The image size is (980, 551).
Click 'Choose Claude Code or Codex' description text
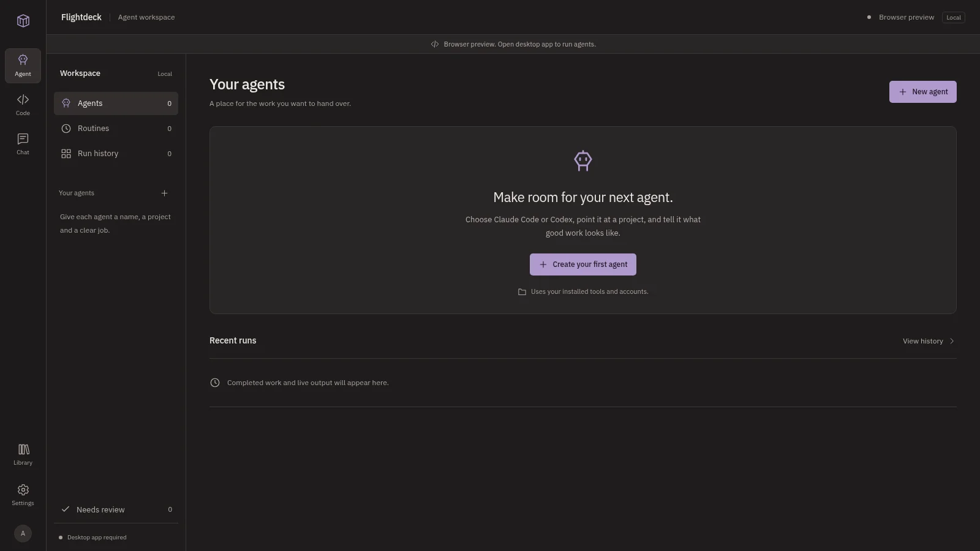click(x=583, y=226)
